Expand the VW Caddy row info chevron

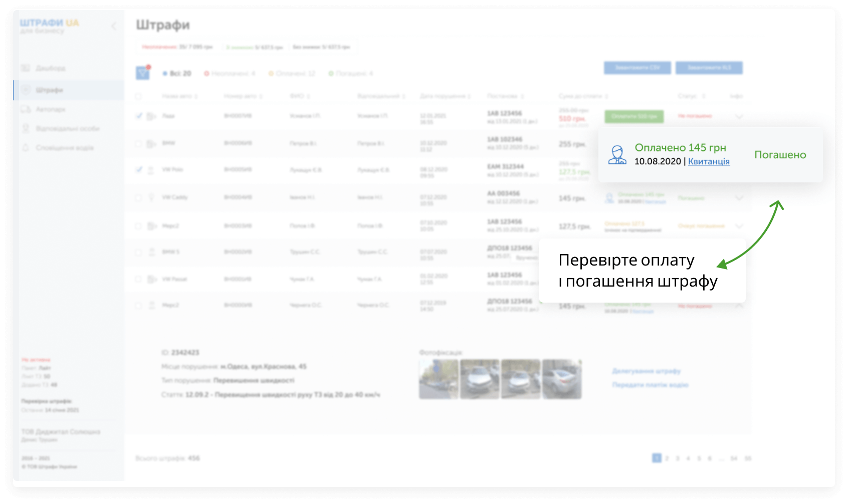(739, 198)
